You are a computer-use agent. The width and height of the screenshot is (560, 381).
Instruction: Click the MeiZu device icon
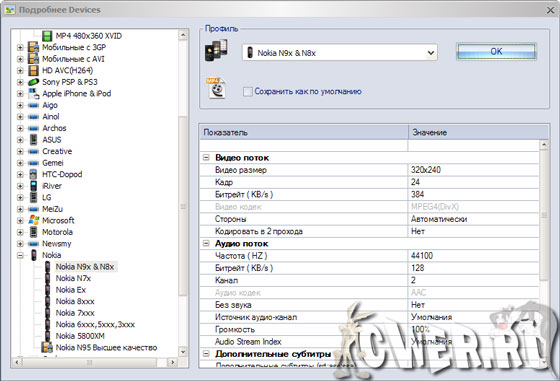point(34,209)
